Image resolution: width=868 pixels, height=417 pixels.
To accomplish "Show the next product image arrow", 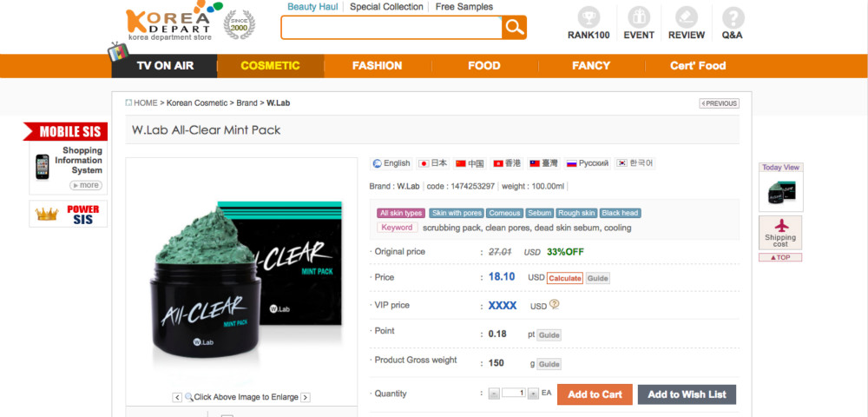I will tap(305, 397).
